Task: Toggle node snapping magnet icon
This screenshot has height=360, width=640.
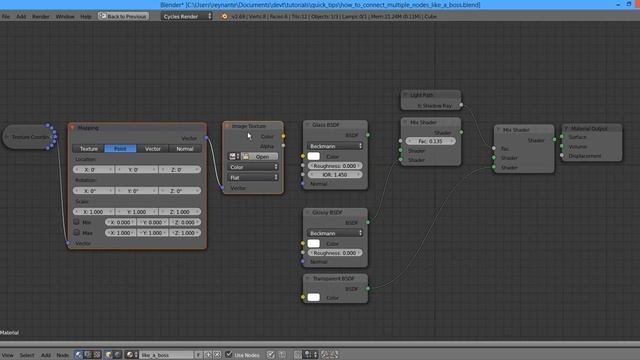Action: pos(298,355)
